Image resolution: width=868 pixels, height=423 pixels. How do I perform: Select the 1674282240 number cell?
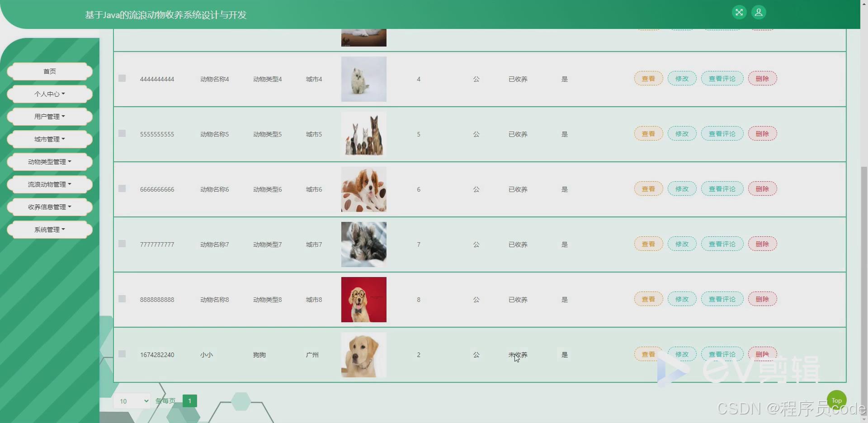[x=157, y=355]
